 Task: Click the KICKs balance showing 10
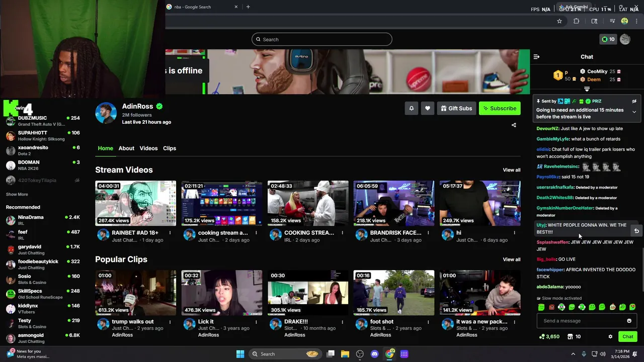[608, 39]
